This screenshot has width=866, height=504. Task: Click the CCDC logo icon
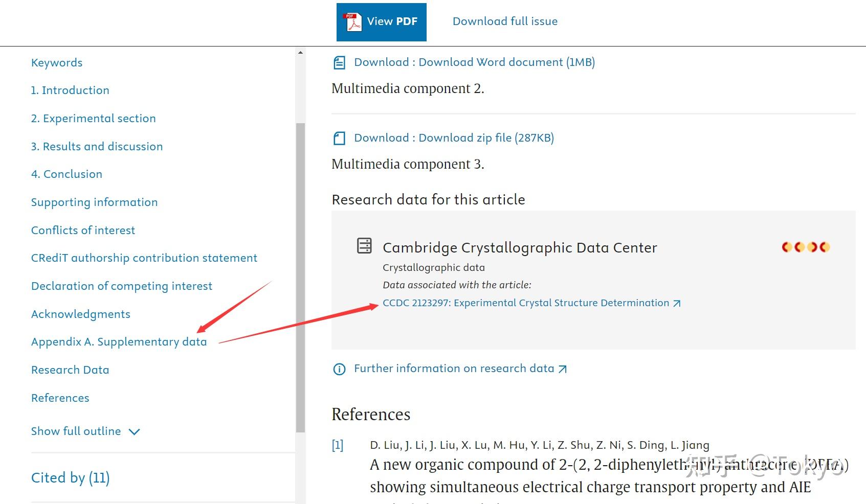coord(806,247)
